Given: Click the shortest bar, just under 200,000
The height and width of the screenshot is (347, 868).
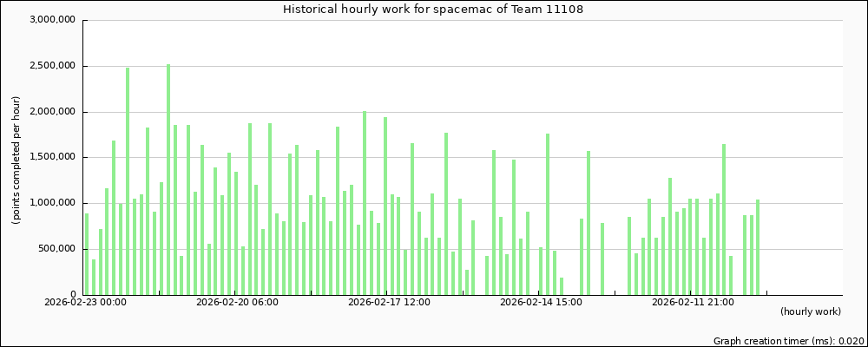Looking at the screenshot, I should point(562,286).
